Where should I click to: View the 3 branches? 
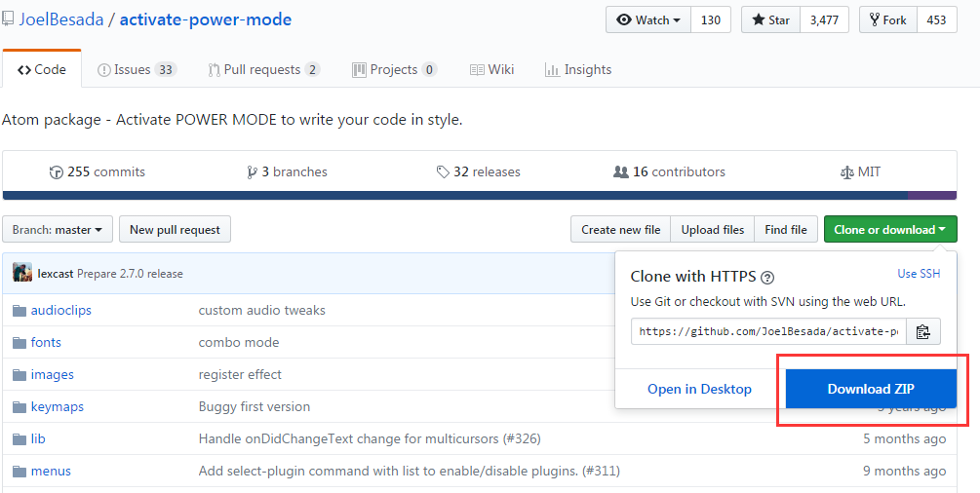287,171
